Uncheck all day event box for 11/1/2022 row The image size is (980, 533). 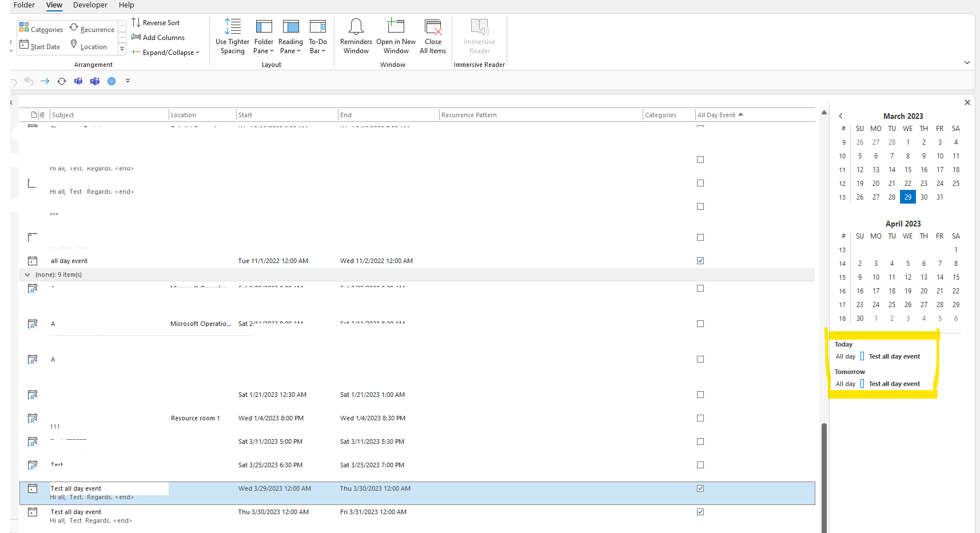[700, 261]
